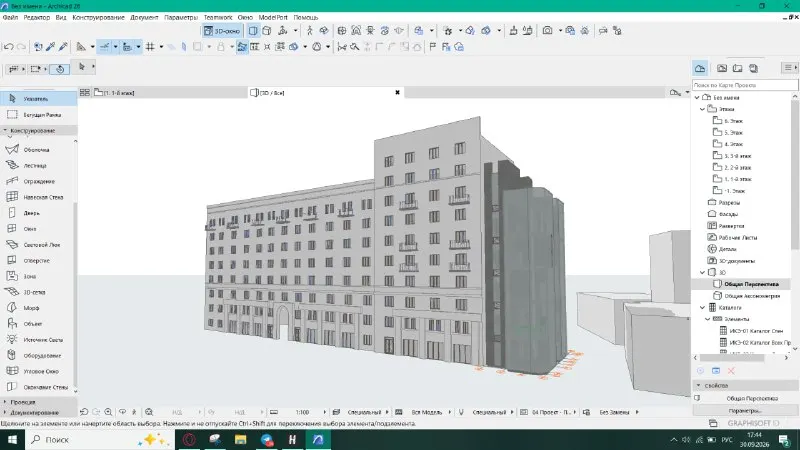Toggle the highlighted 3D-окно button
The height and width of the screenshot is (450, 800).
pos(221,31)
